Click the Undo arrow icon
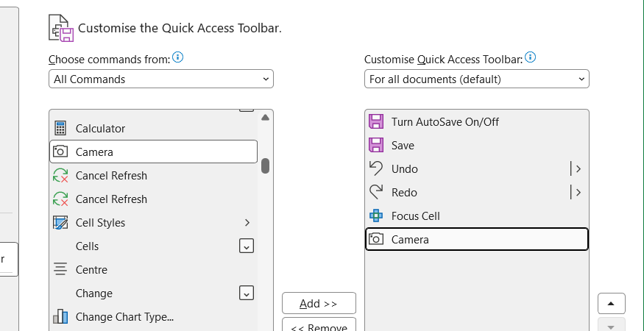The image size is (644, 331). click(376, 168)
